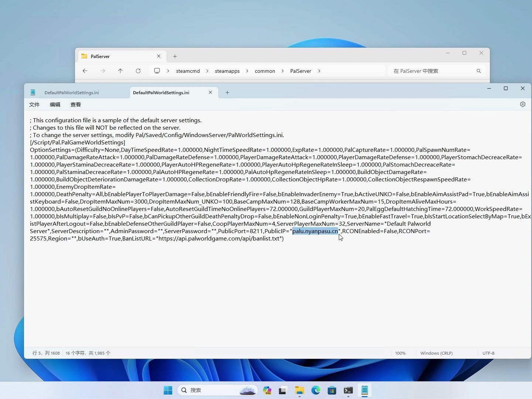Minimize the File Explorer window

pos(448,53)
